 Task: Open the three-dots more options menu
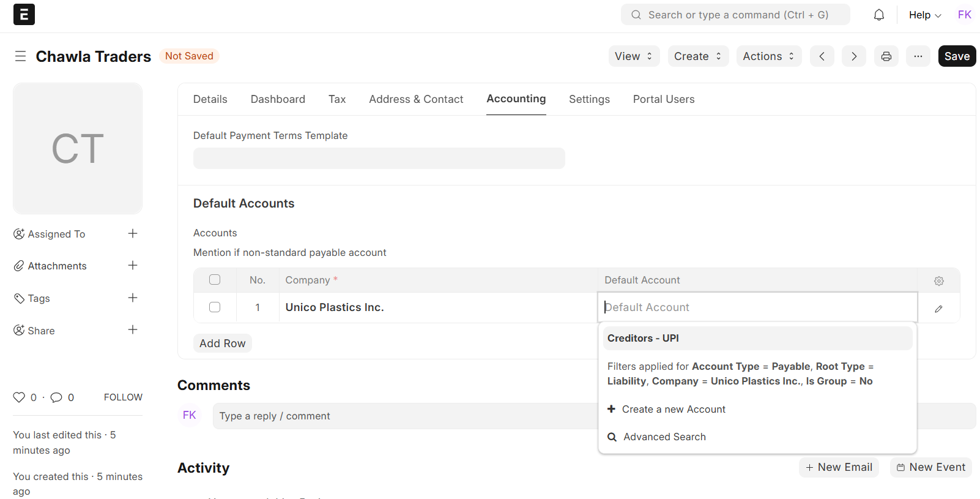coord(918,56)
